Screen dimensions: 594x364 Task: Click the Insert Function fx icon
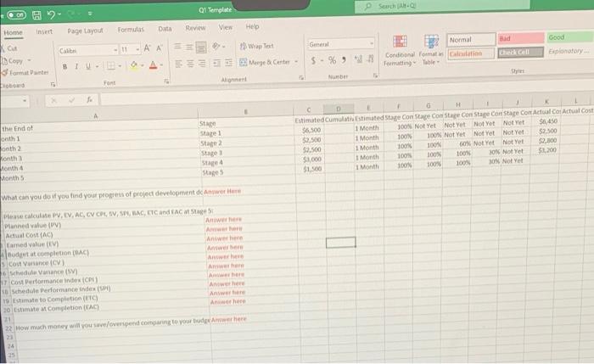[89, 99]
